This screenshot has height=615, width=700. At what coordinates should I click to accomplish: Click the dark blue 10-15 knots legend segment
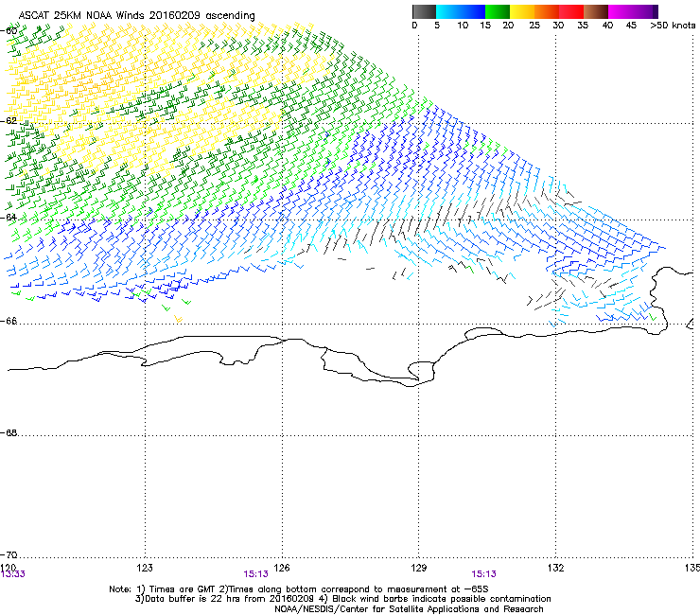pos(472,11)
